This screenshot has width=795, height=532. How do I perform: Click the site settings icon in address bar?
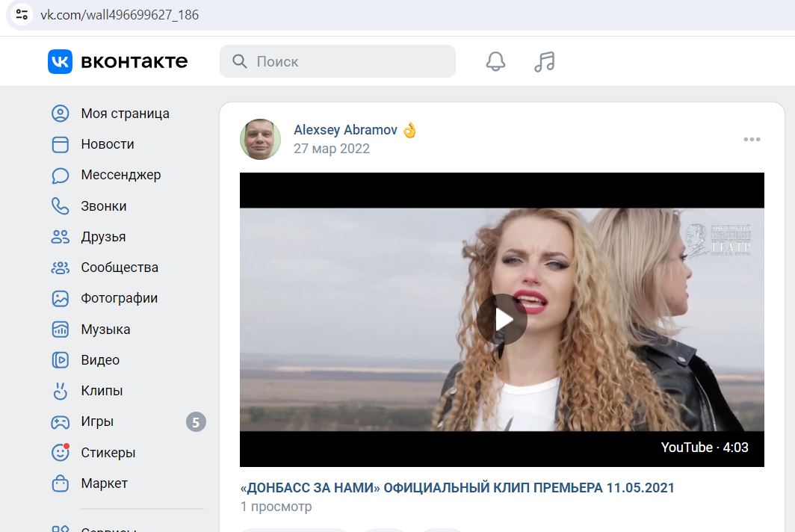click(22, 14)
